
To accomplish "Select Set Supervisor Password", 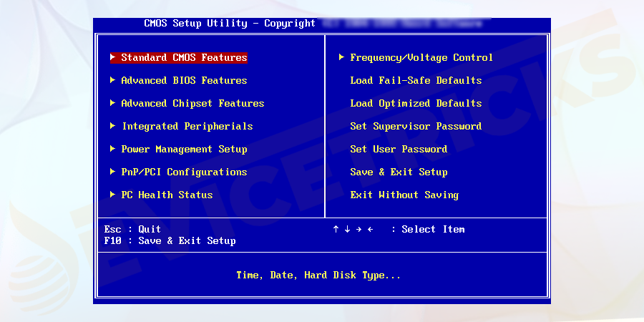I will (416, 126).
